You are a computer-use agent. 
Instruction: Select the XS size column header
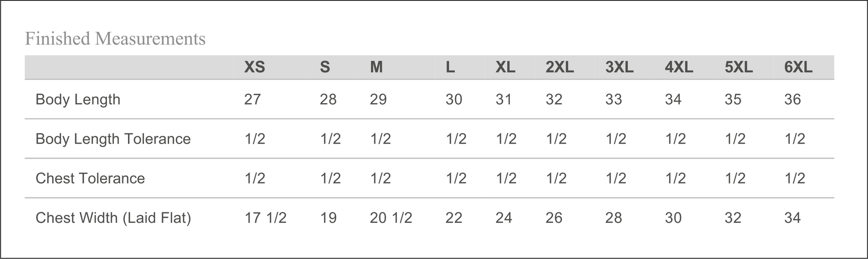coord(254,67)
